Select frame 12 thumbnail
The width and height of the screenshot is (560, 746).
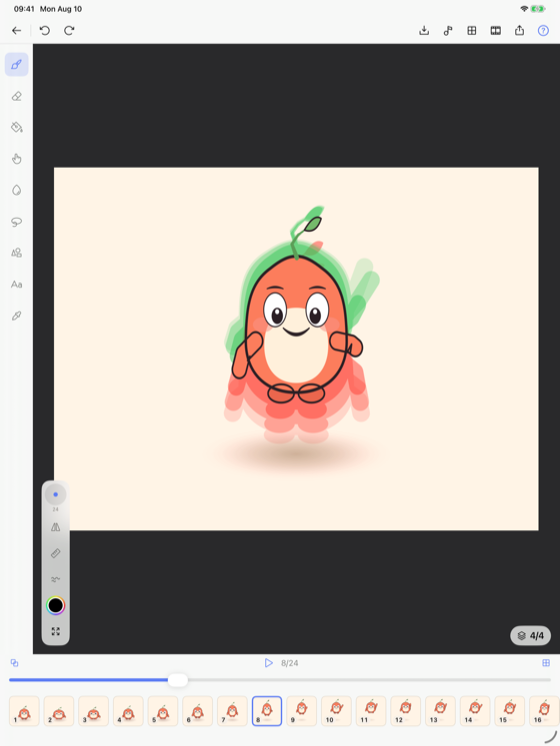405,711
